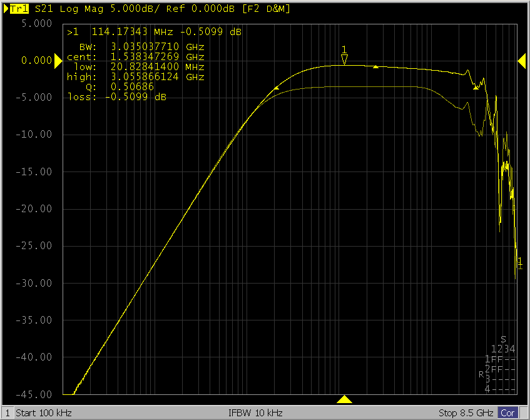Screen dimensions: 530x420
Task: Click the S21 measurement parameter label
Action: tap(44, 9)
